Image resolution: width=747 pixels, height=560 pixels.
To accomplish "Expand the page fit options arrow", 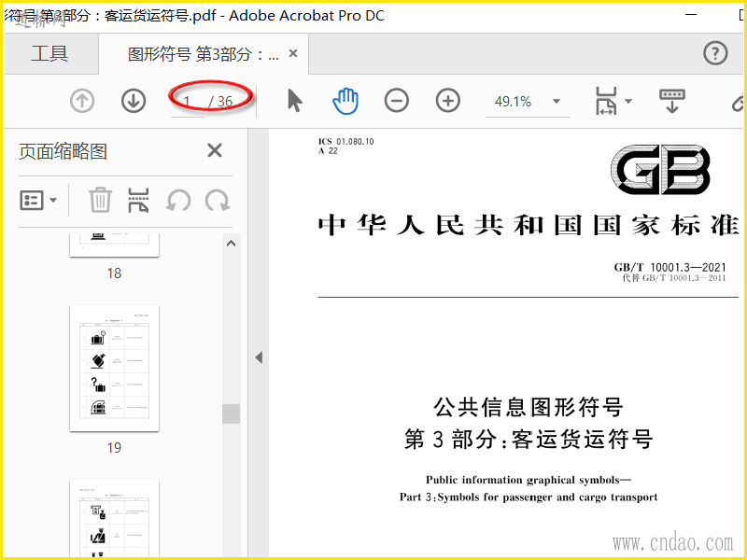I will point(628,101).
